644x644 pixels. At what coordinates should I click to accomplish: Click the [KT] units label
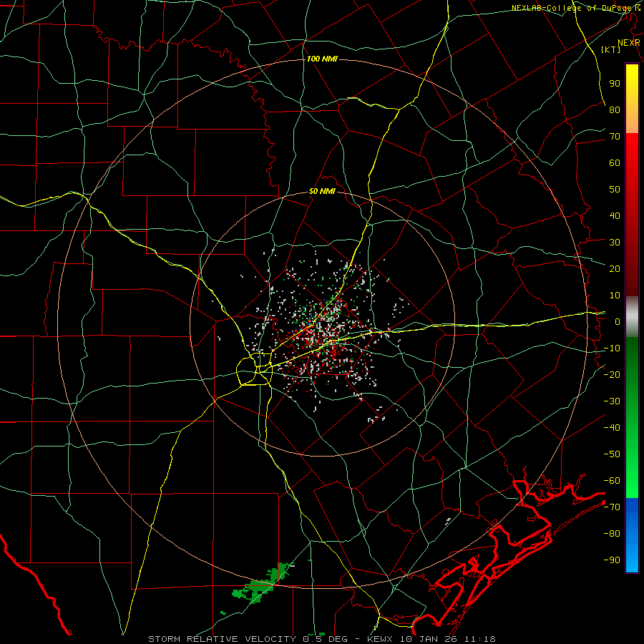pos(611,49)
